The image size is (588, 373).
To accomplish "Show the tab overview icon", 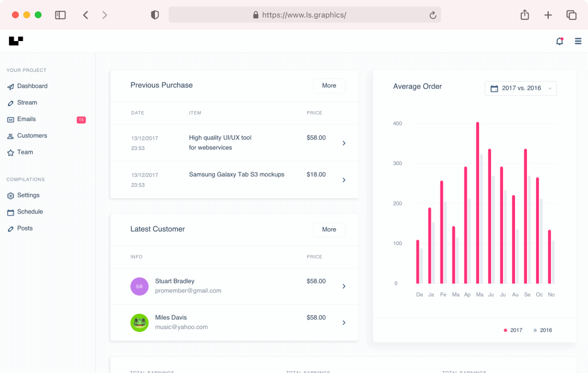I will (x=571, y=15).
